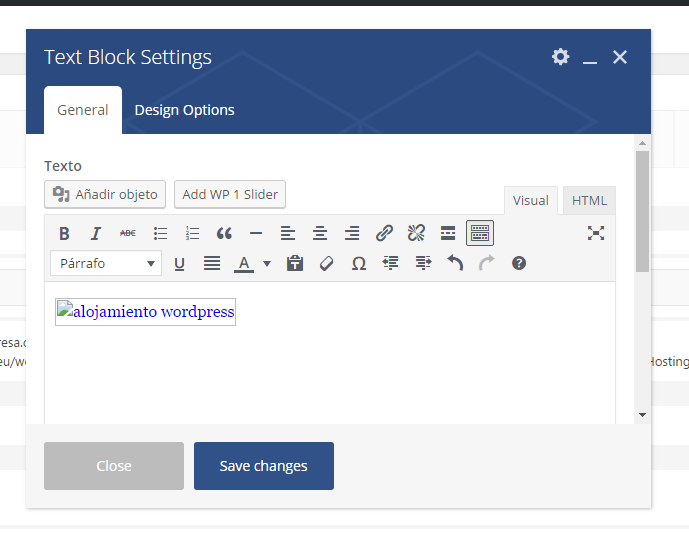Toggle bold formatting in the editor toolbar
This screenshot has height=533, width=689.
64,233
